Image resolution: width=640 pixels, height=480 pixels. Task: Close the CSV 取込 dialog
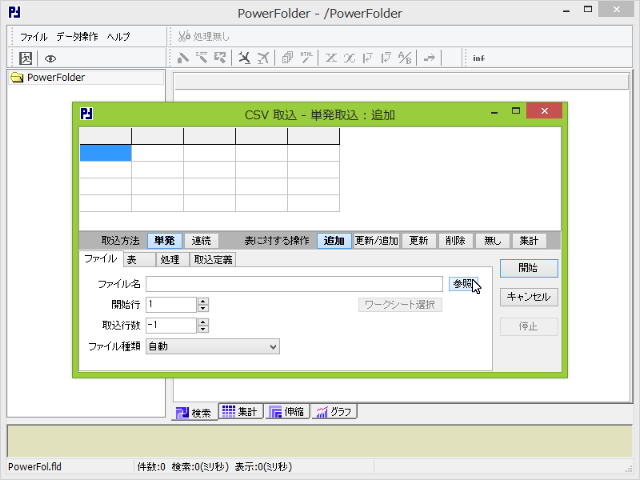[x=544, y=111]
